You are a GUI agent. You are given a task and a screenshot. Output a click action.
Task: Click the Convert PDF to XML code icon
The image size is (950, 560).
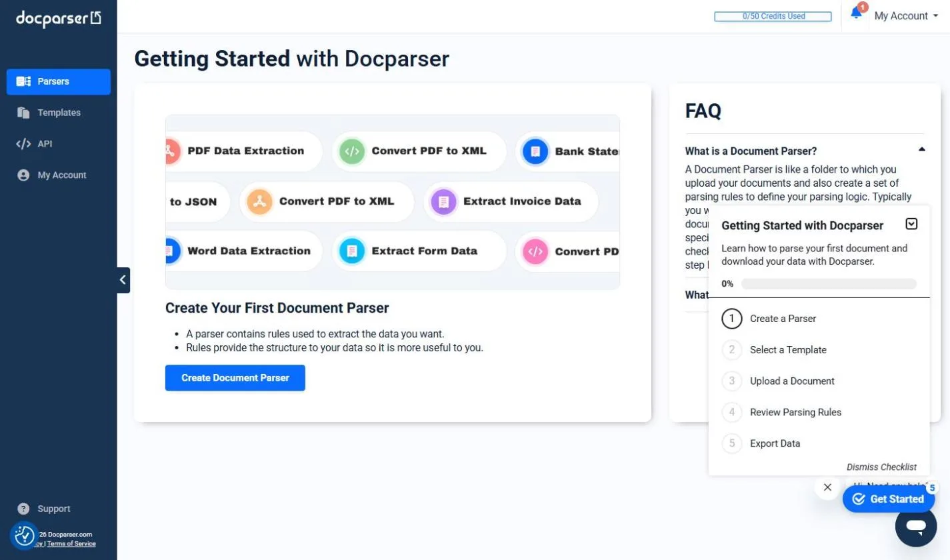coord(352,151)
